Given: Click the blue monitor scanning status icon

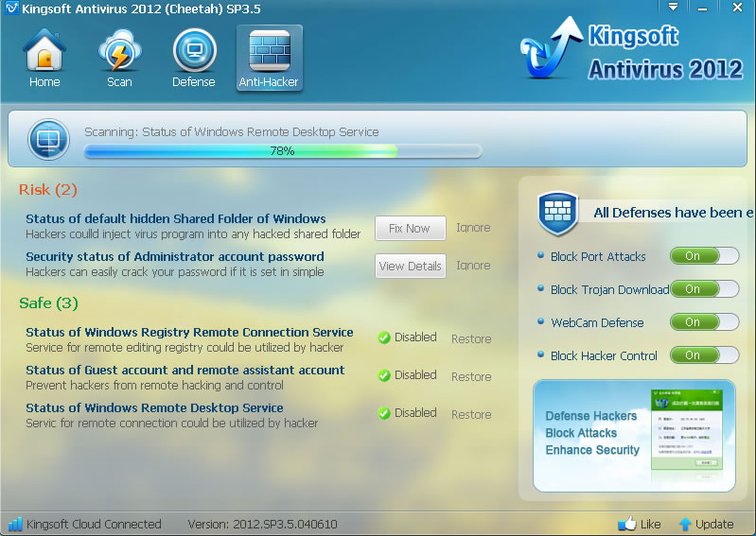Looking at the screenshot, I should pyautogui.click(x=48, y=139).
